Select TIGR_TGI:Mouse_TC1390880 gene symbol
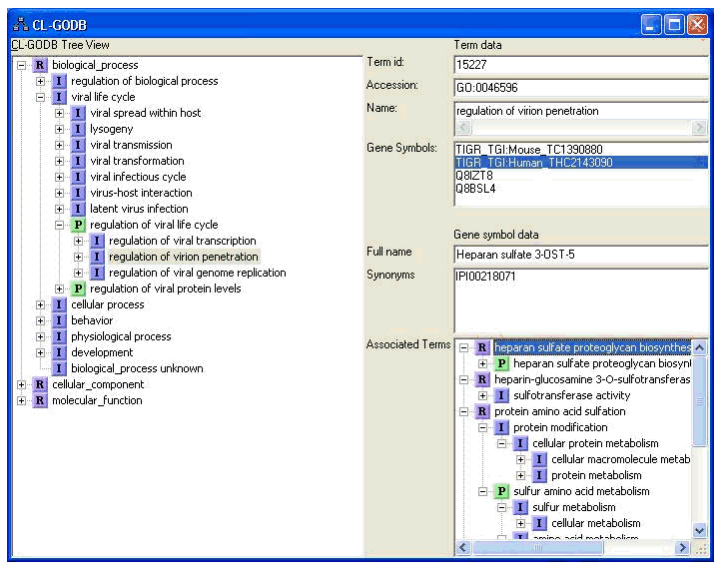 [x=528, y=149]
